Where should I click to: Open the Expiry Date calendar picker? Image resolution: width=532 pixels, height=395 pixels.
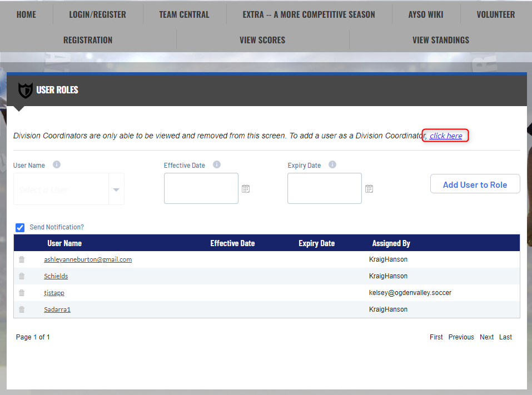pyautogui.click(x=369, y=189)
